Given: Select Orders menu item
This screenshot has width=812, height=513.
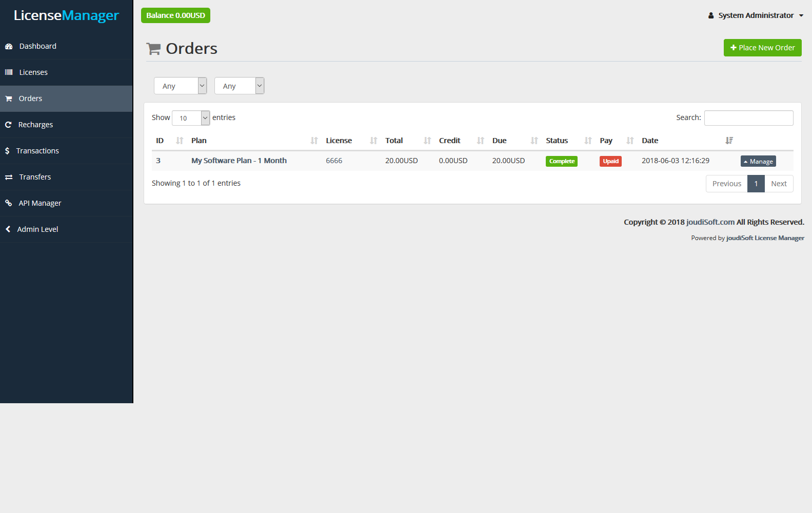Looking at the screenshot, I should coord(66,98).
